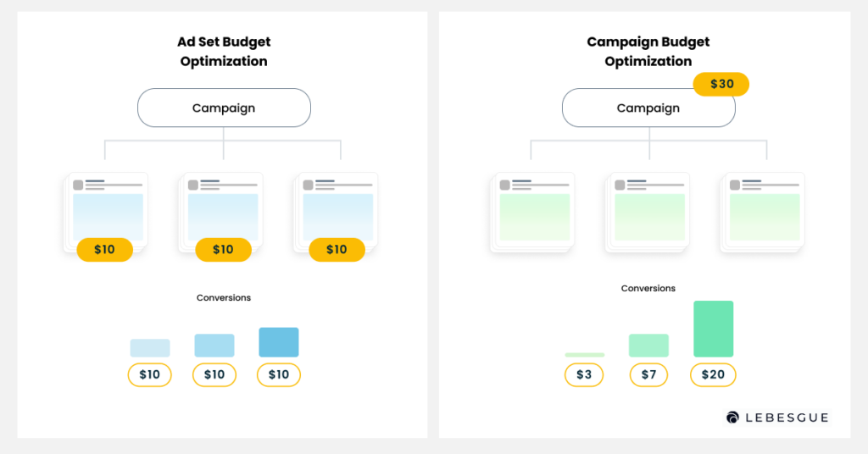Click the $20 outlined spend label
This screenshot has height=454, width=868.
coord(713,375)
